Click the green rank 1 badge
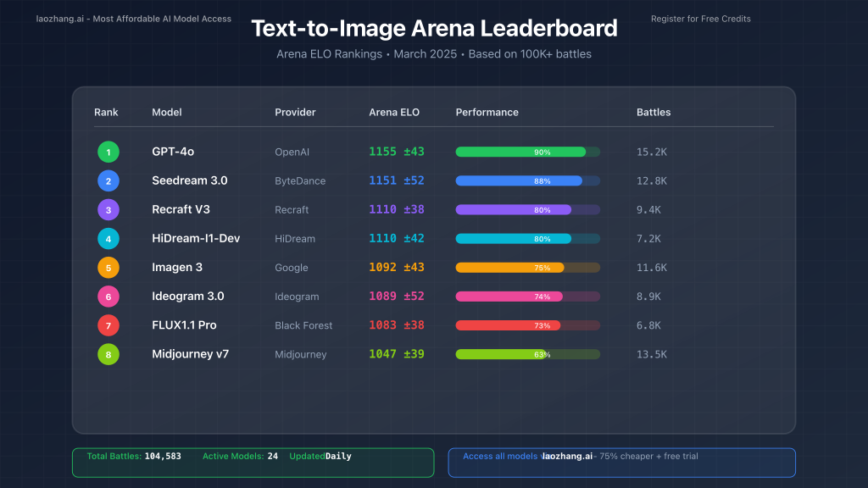 coord(108,152)
